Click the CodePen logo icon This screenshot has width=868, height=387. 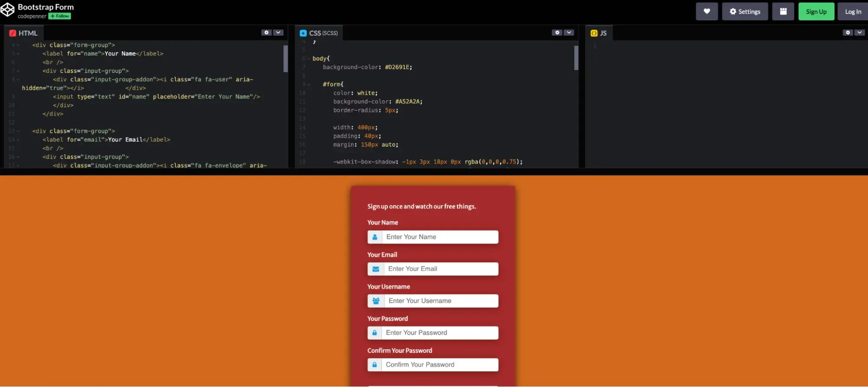(x=7, y=10)
